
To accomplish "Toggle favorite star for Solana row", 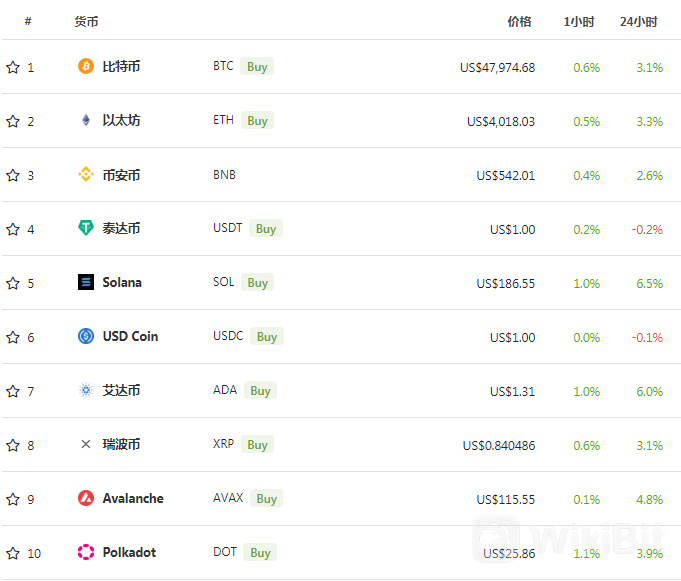I will [x=13, y=283].
